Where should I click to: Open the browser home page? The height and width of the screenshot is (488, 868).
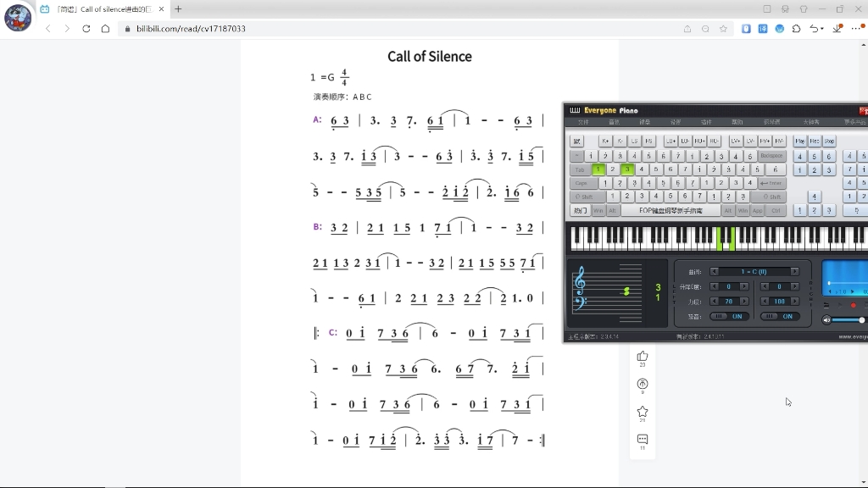[105, 29]
